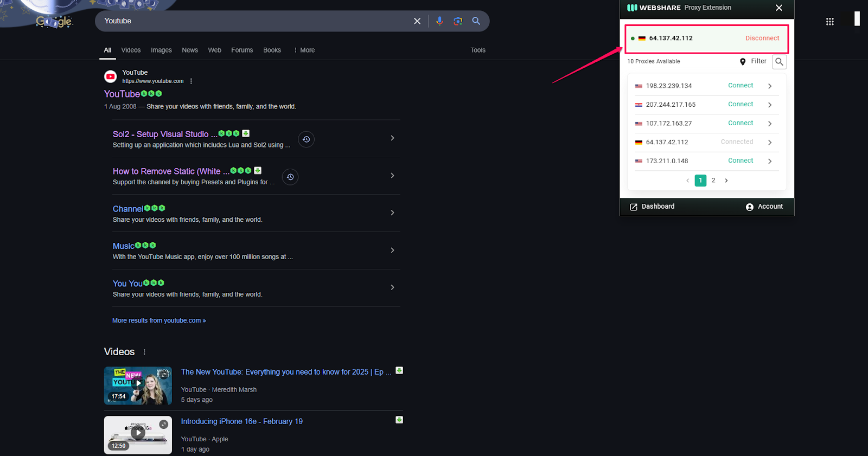The height and width of the screenshot is (456, 868).
Task: Click the magnifier search submit icon
Action: tap(476, 21)
